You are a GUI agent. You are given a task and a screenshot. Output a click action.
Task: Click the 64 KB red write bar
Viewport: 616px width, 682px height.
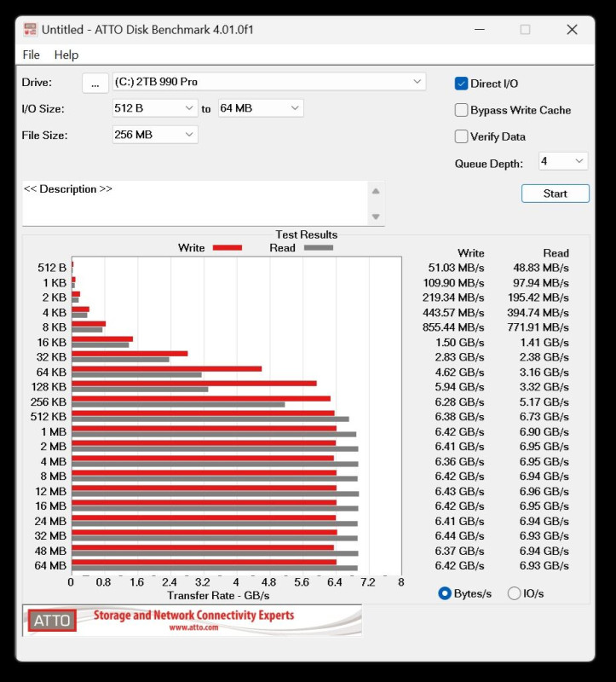coord(166,369)
